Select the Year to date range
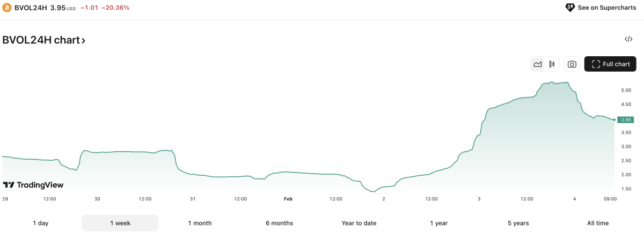Viewport: 644px width, 239px height. pyautogui.click(x=359, y=223)
